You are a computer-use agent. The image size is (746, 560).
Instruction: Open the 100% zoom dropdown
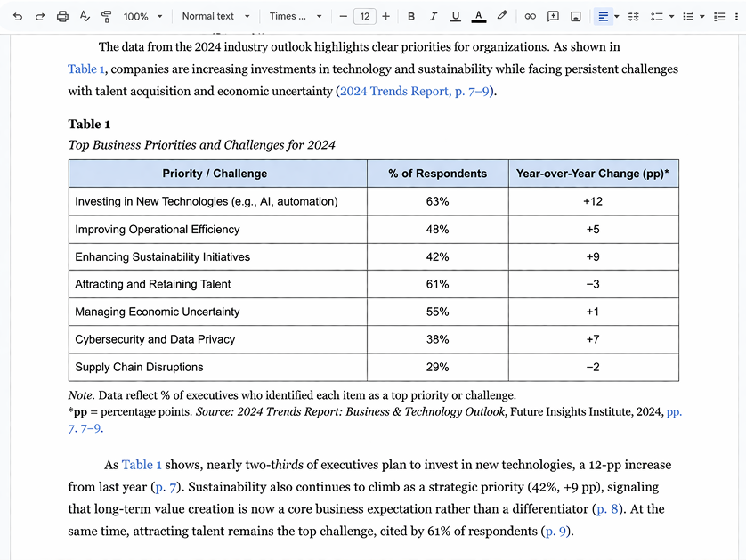(143, 16)
